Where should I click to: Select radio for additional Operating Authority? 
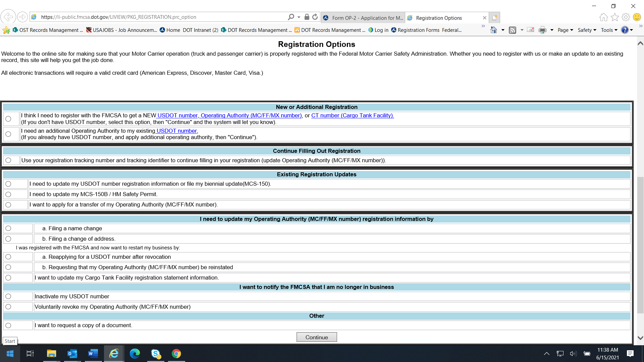(8, 134)
